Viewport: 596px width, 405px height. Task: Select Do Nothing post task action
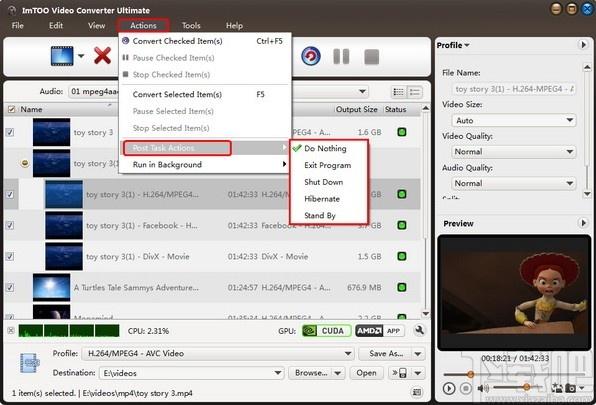point(329,149)
